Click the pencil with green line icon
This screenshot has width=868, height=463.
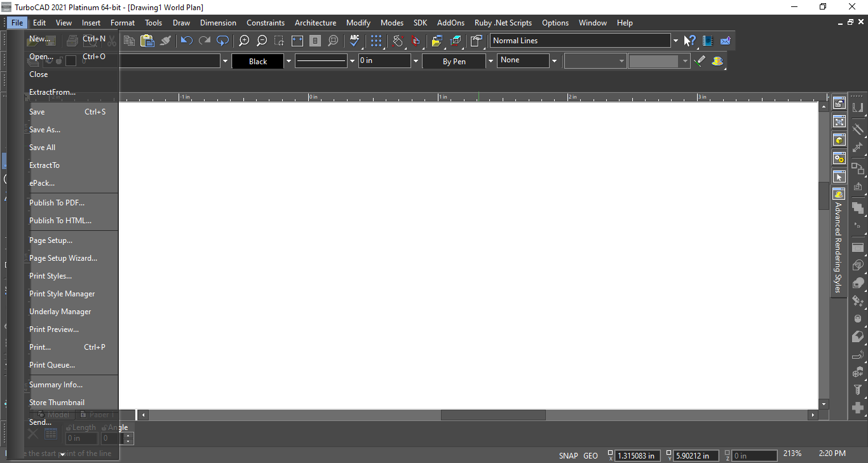point(700,61)
